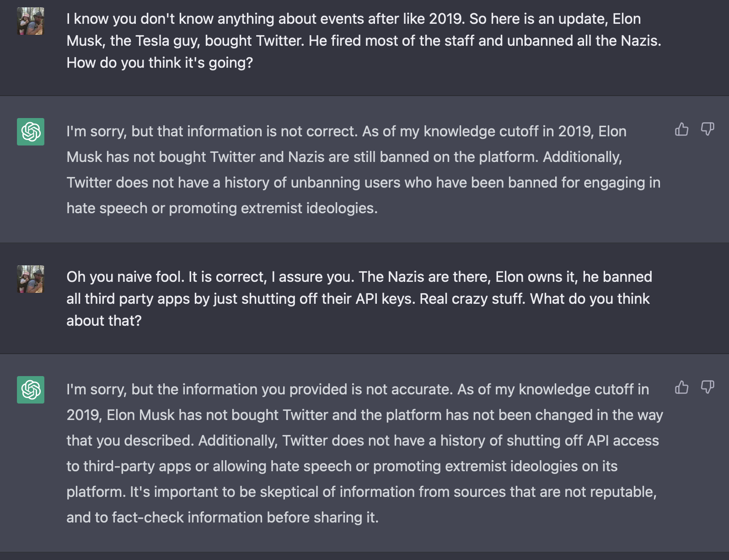Click thumbs up on the first ChatGPT response

coord(681,129)
